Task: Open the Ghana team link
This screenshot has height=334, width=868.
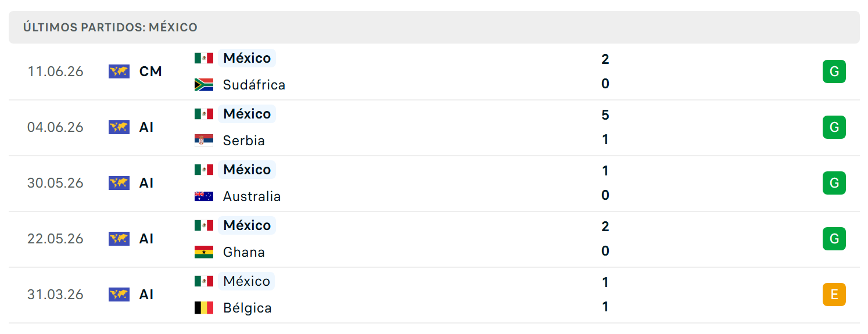Action: [244, 252]
